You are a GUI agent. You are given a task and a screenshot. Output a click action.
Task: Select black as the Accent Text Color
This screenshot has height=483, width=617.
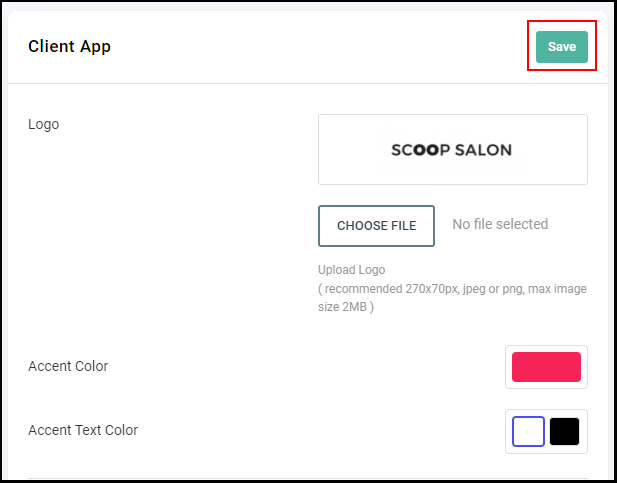click(x=564, y=431)
